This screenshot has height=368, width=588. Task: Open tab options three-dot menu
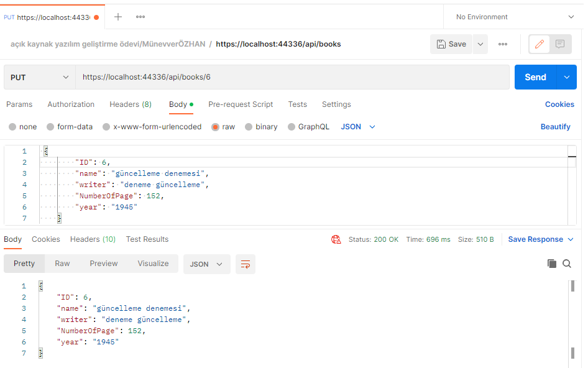click(x=140, y=17)
